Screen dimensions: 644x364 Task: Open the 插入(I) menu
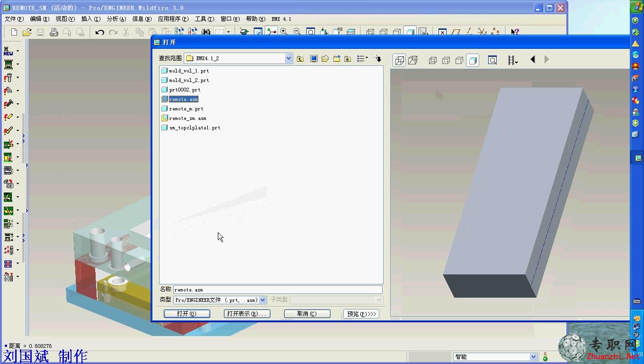pos(91,19)
